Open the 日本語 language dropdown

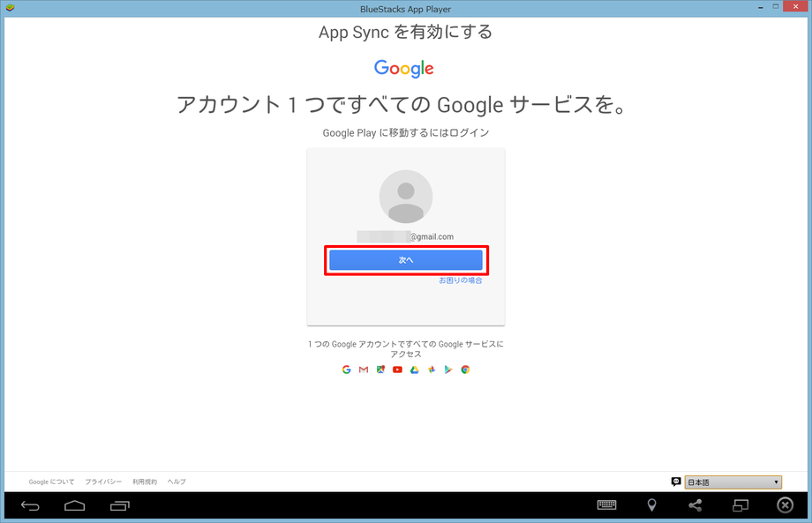point(733,482)
